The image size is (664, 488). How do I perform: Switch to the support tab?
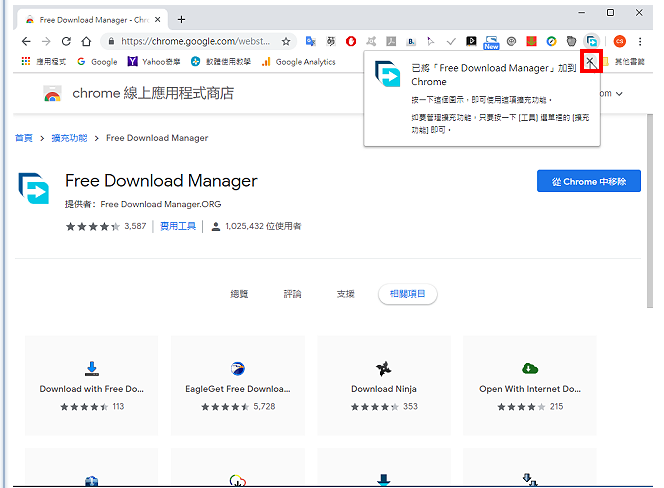click(346, 294)
